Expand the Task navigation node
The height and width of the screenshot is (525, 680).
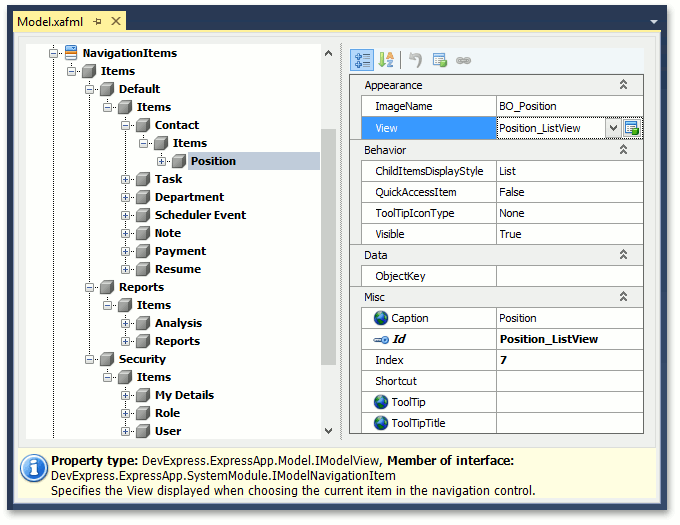click(125, 179)
